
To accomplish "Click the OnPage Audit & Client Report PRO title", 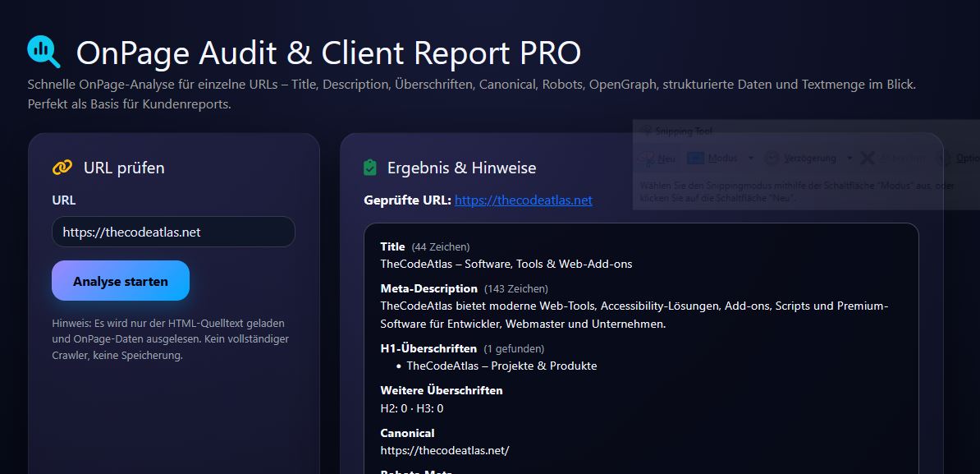I will click(328, 53).
